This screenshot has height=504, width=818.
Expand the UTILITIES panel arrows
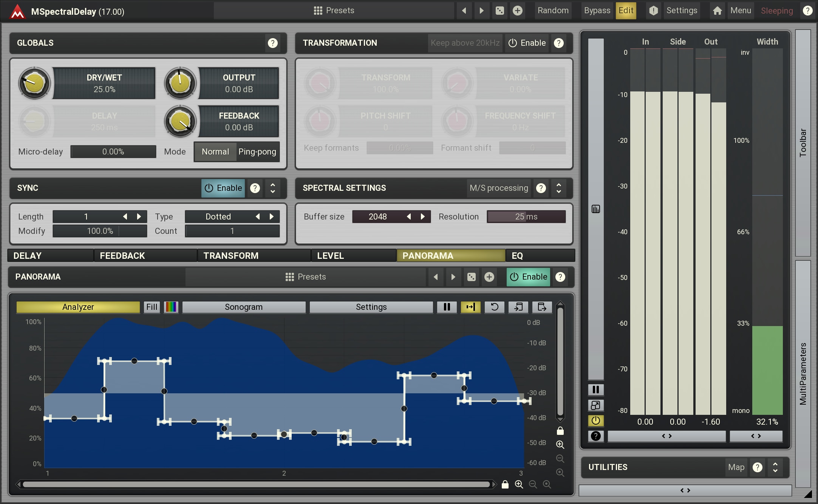coord(775,467)
